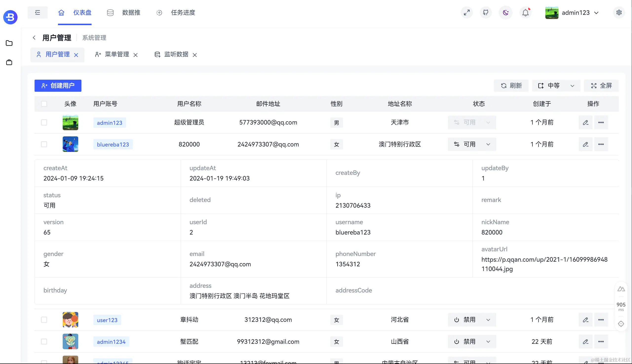632x364 pixels.
Task: Toggle dark mode moon icon
Action: pyautogui.click(x=505, y=13)
